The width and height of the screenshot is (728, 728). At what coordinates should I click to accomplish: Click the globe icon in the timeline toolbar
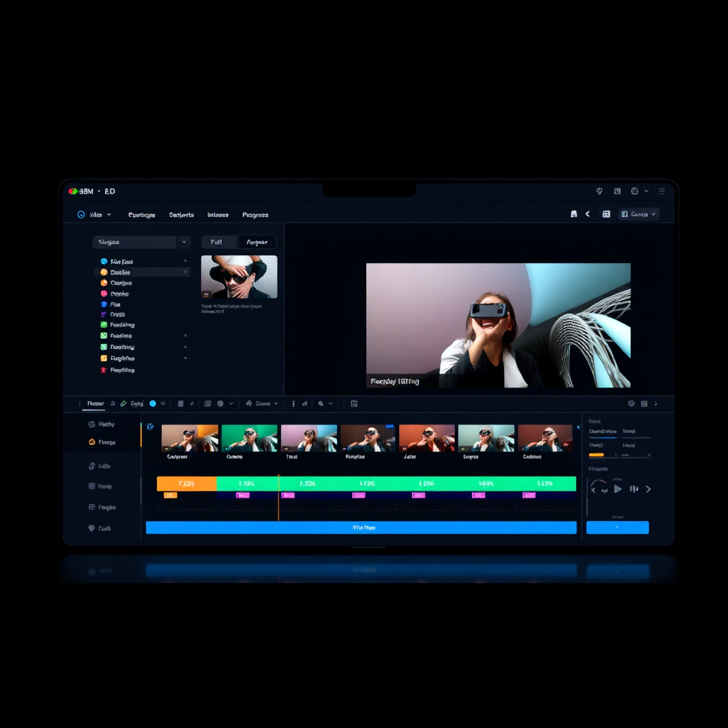pyautogui.click(x=220, y=404)
